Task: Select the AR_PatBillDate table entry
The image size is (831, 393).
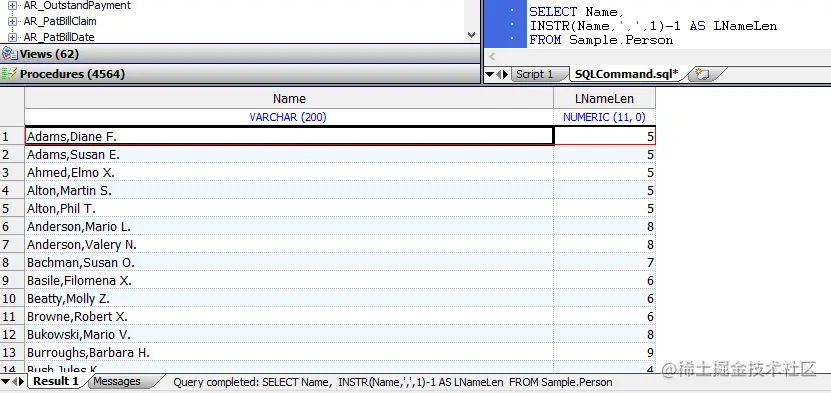Action: pos(59,38)
